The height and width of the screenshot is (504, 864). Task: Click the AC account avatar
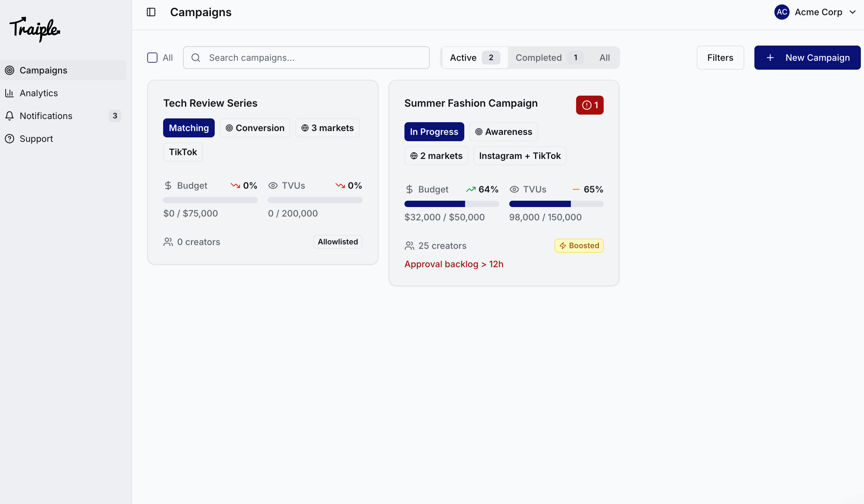click(x=781, y=12)
